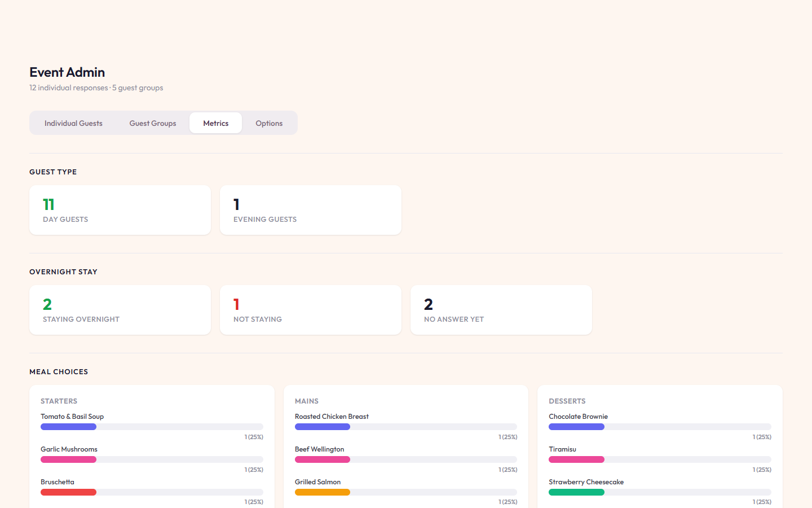Click the MEAL CHOICES section heading
The image size is (812, 508).
[x=59, y=371]
